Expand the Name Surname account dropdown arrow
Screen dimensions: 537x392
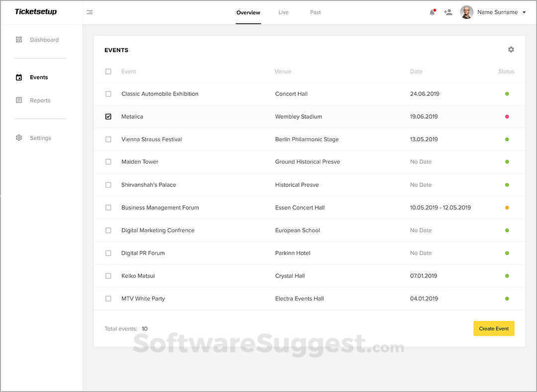tap(524, 12)
